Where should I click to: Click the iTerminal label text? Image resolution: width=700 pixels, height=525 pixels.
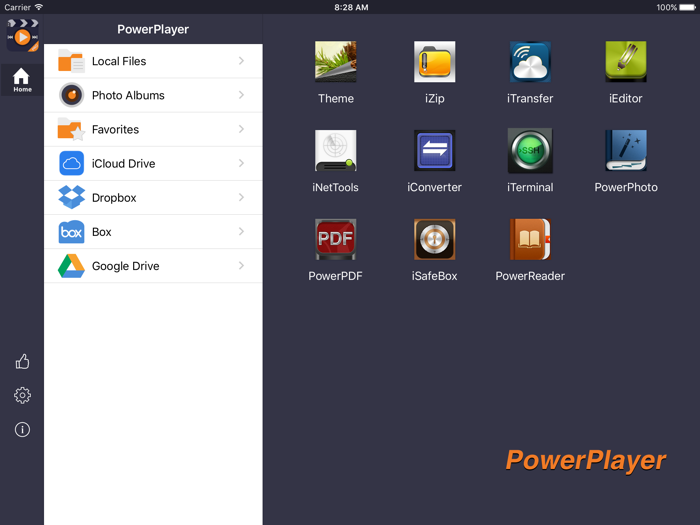click(x=530, y=187)
